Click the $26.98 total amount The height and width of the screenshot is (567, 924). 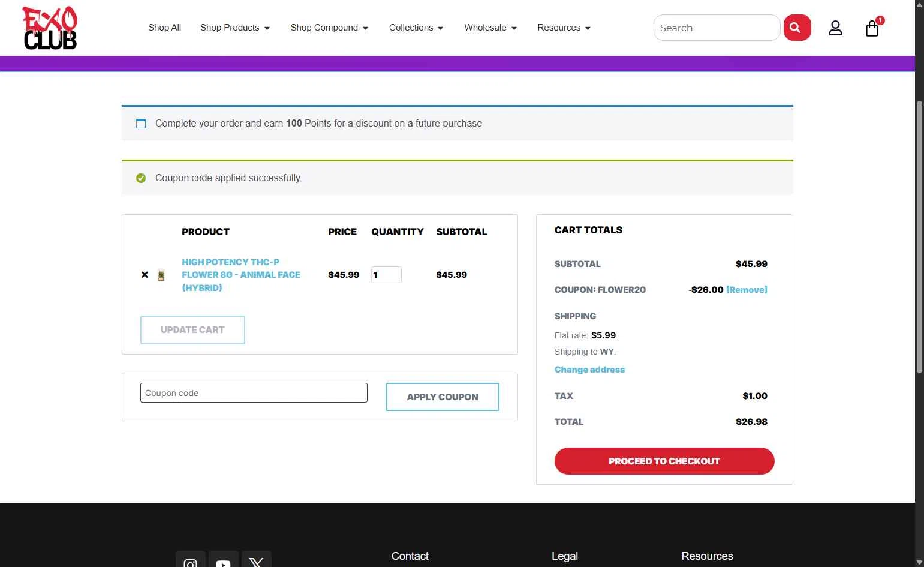751,422
